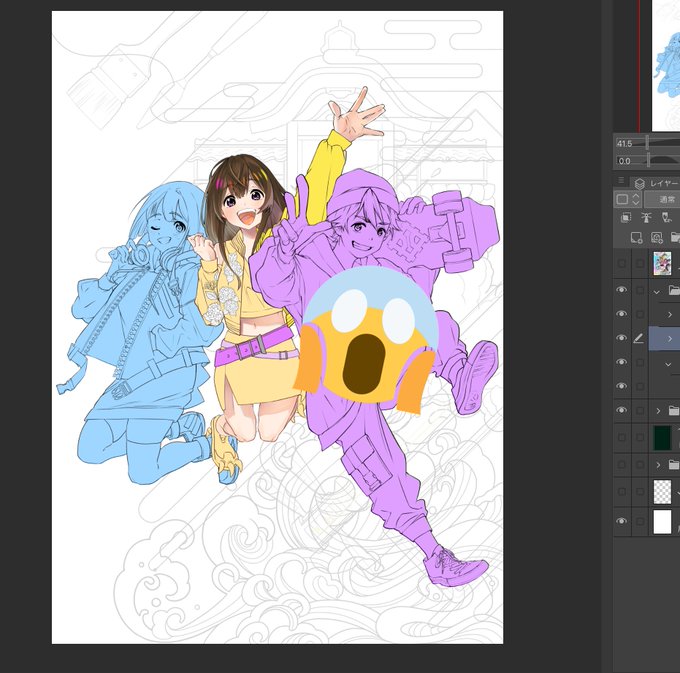Tick the second-column box on the dark green layer

640,438
